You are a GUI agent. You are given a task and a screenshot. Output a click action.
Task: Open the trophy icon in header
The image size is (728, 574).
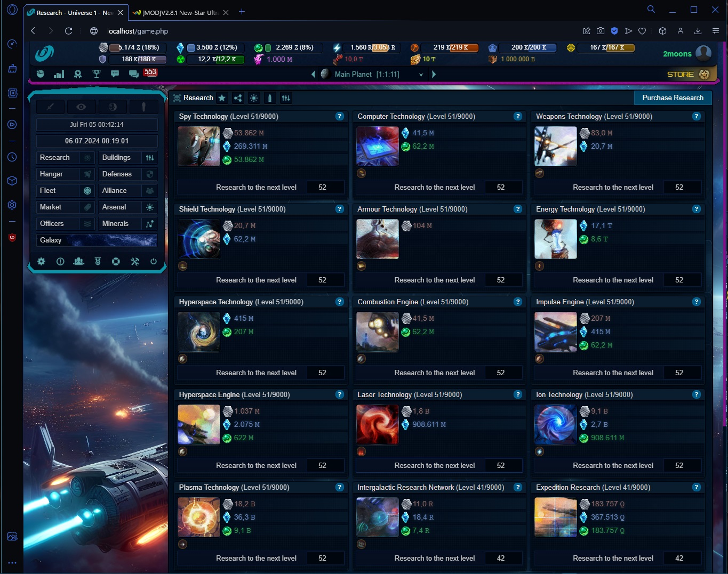point(97,74)
